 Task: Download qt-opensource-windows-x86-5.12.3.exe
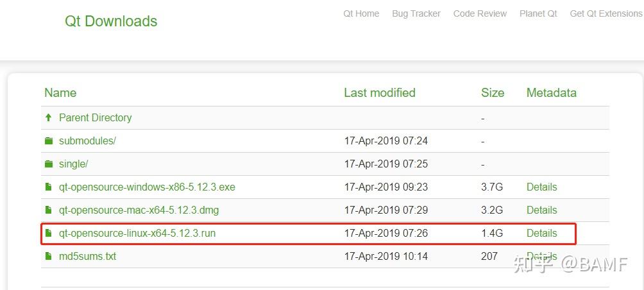tap(147, 187)
